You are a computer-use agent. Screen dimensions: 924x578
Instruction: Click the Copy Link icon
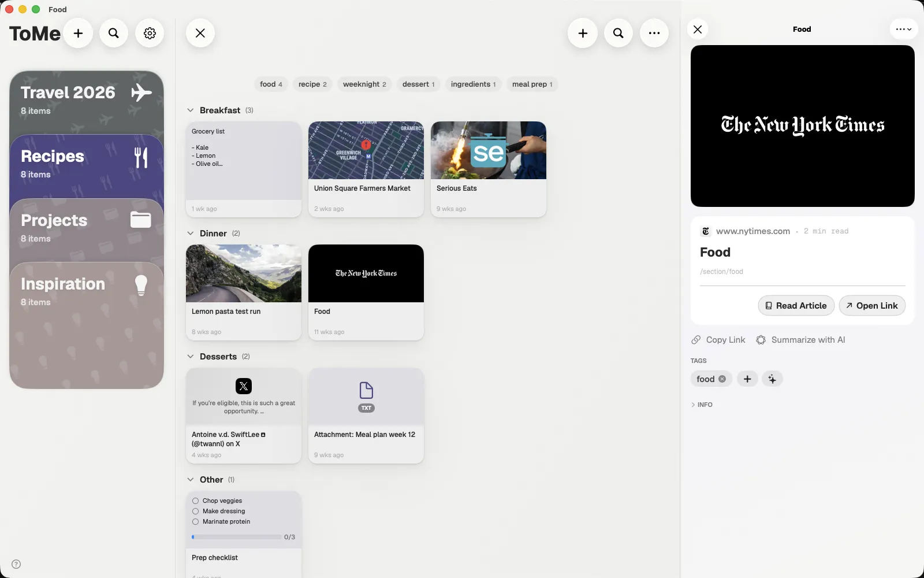pos(696,340)
